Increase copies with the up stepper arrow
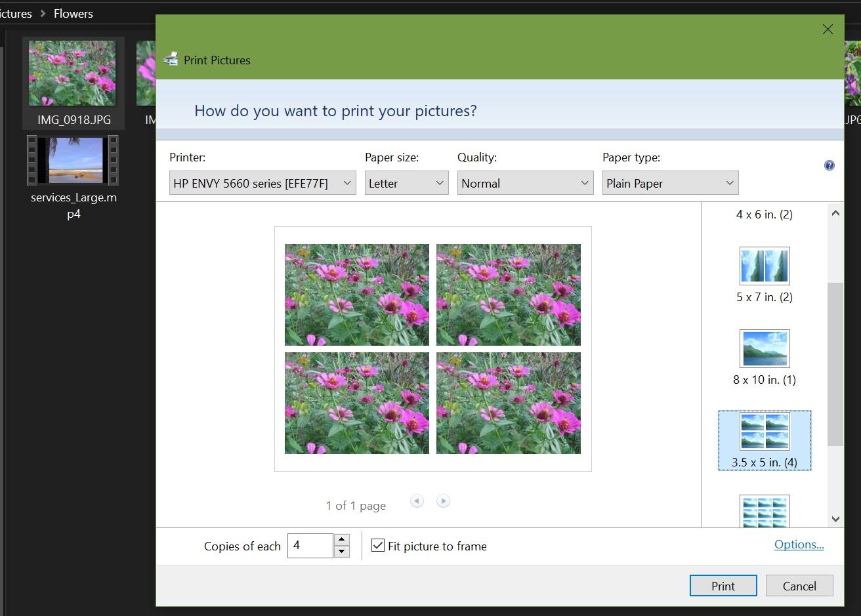 click(x=341, y=540)
